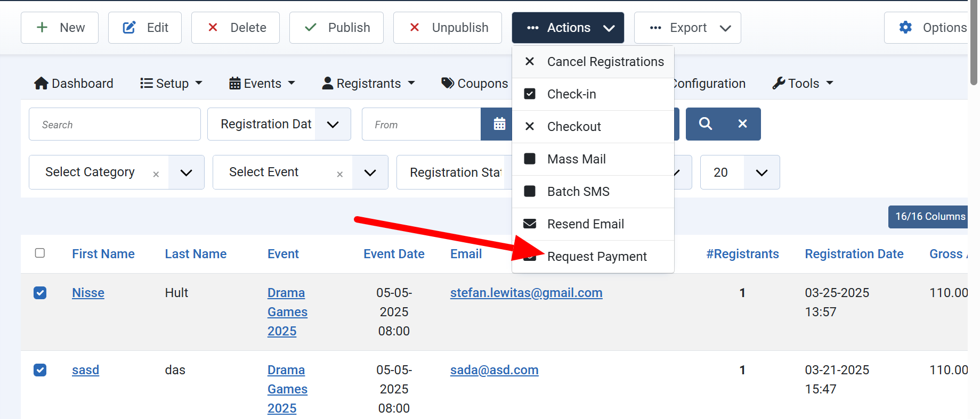Viewport: 980px width, 419px height.
Task: Click the Coupons tag icon
Action: point(448,83)
